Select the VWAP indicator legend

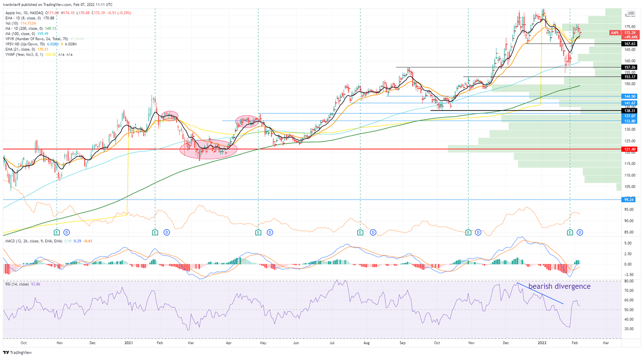(39, 54)
